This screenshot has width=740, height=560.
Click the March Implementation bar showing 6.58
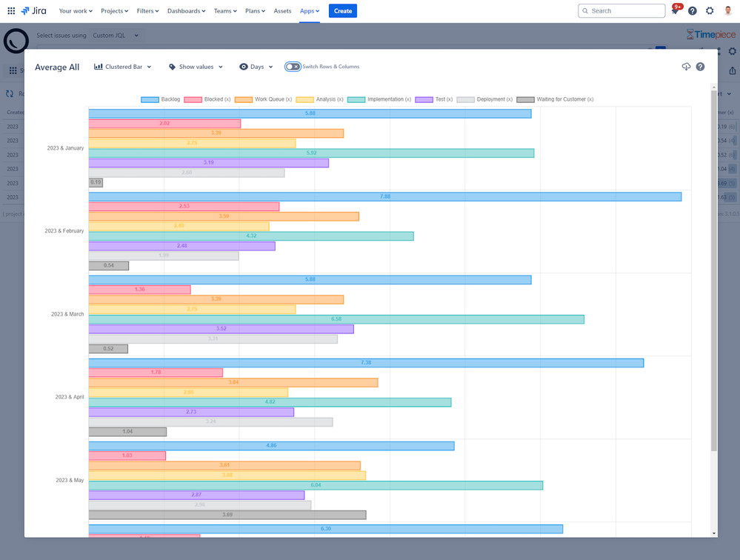336,319
